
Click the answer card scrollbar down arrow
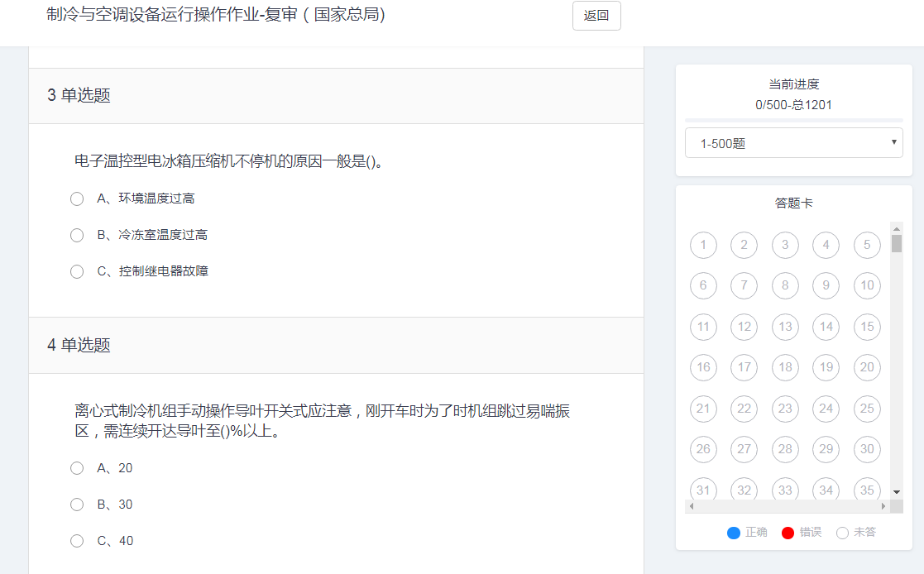tap(896, 494)
